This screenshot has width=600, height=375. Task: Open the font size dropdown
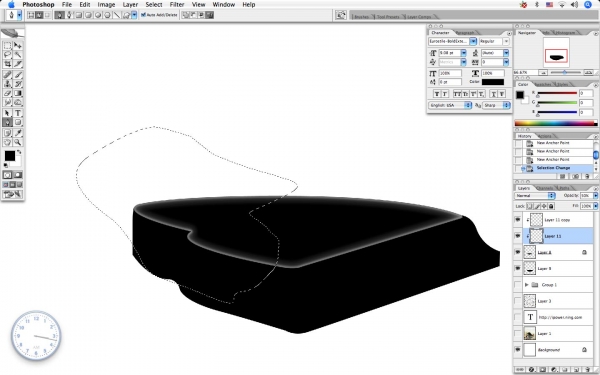tap(464, 53)
